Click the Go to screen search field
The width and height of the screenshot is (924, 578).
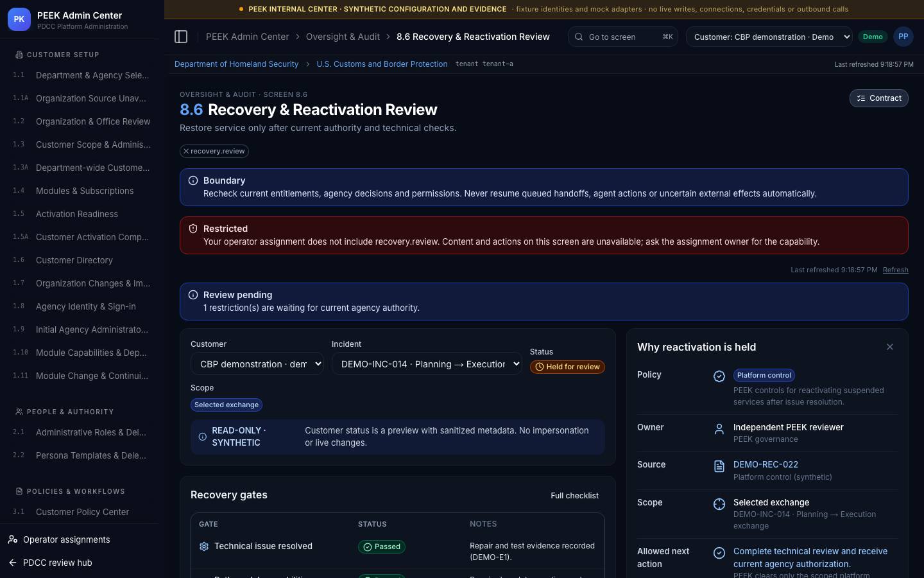click(x=622, y=37)
